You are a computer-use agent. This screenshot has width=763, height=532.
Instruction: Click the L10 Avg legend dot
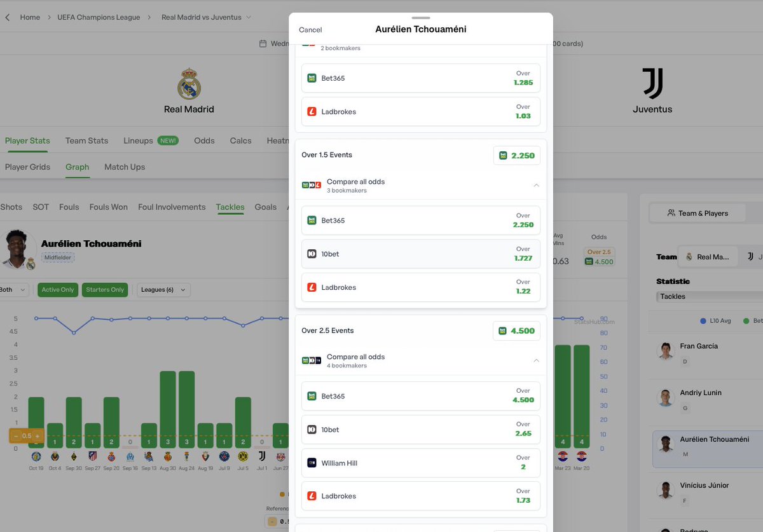point(703,321)
